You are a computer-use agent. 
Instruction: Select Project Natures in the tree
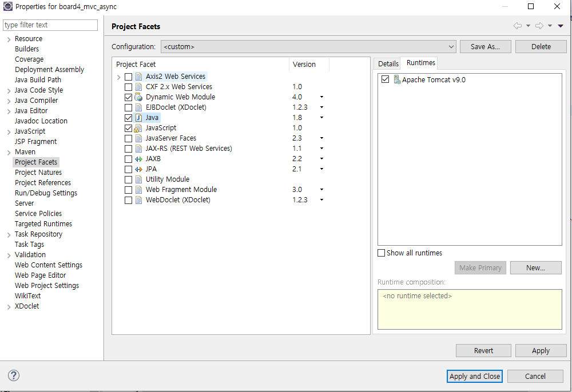(38, 173)
